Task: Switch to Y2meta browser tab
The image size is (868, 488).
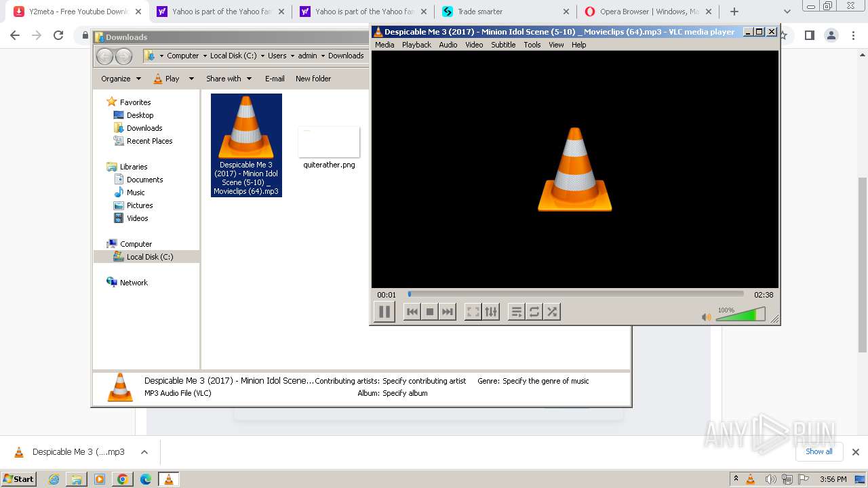Action: pyautogui.click(x=77, y=12)
